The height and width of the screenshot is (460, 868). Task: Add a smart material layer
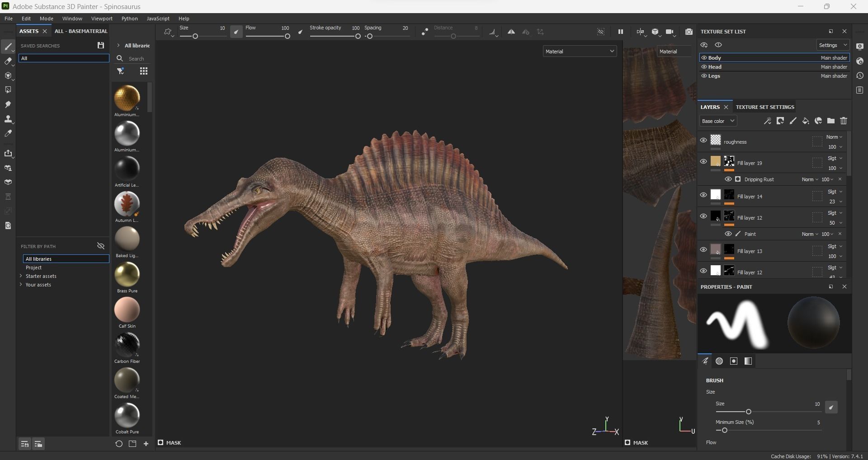pos(818,121)
